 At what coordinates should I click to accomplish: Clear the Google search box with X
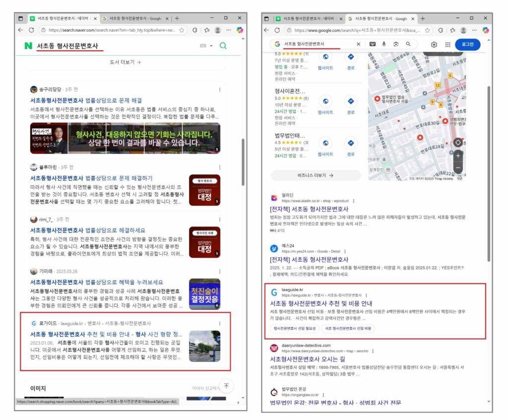(358, 44)
